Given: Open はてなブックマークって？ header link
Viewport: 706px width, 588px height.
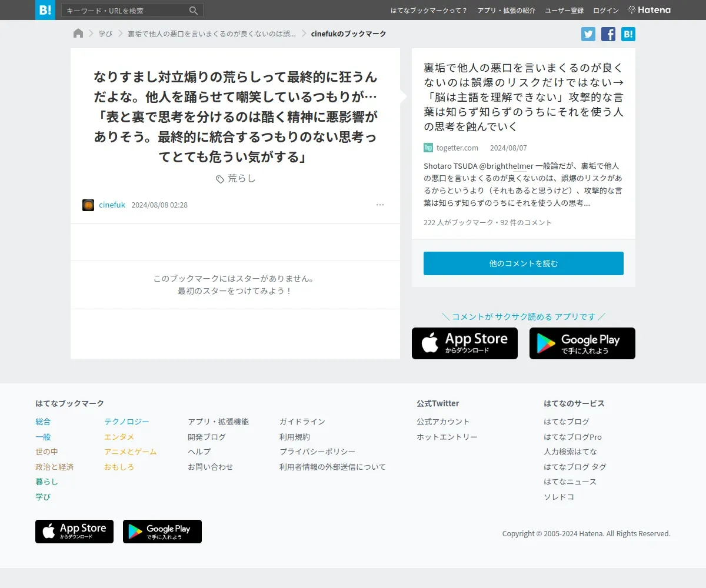Looking at the screenshot, I should click(x=429, y=11).
